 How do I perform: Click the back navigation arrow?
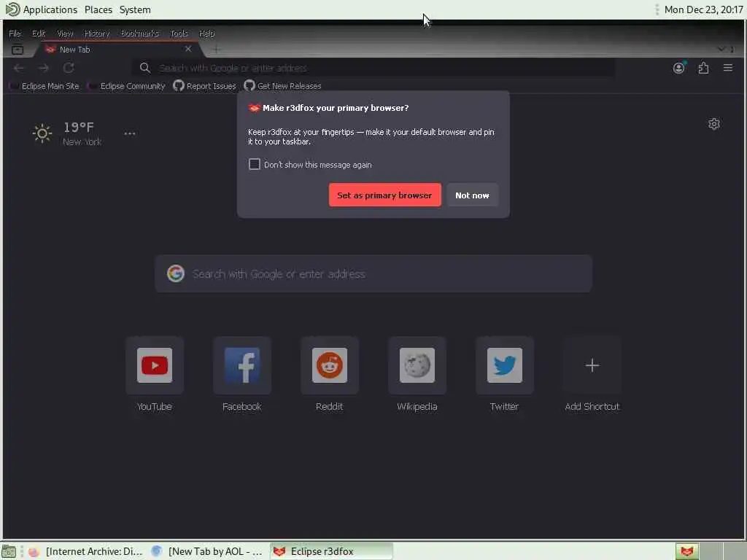(18, 68)
